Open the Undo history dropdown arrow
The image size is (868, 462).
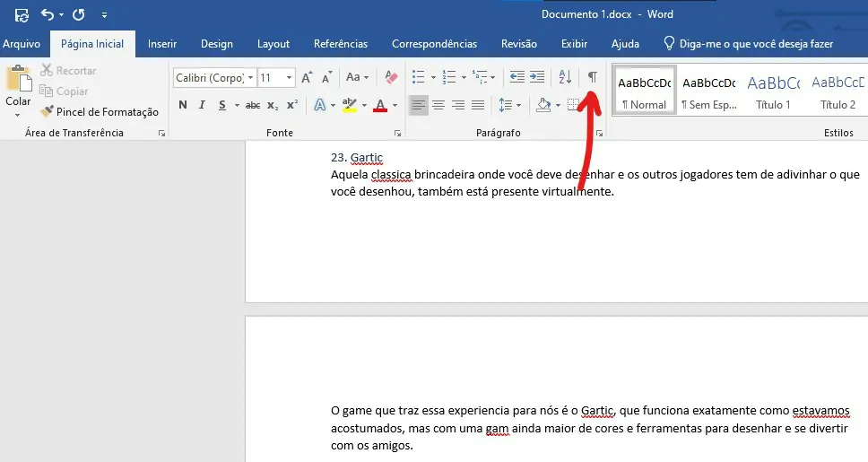pyautogui.click(x=61, y=15)
